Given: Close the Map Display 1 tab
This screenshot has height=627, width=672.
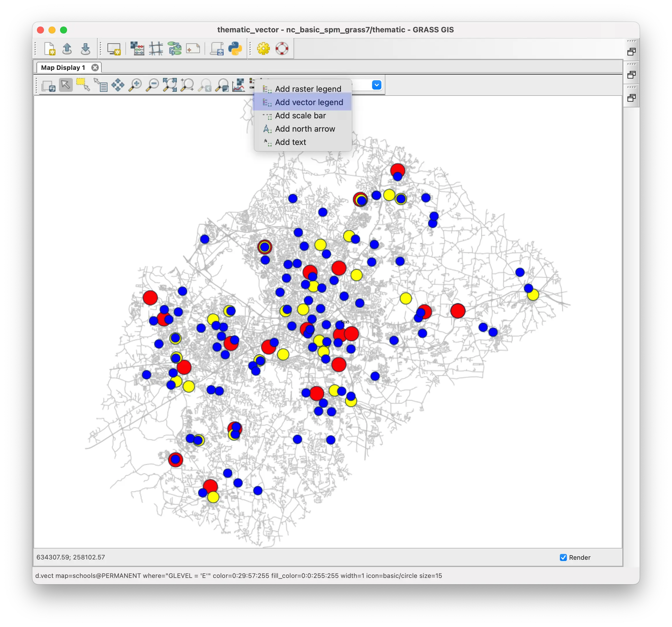Looking at the screenshot, I should pyautogui.click(x=95, y=68).
